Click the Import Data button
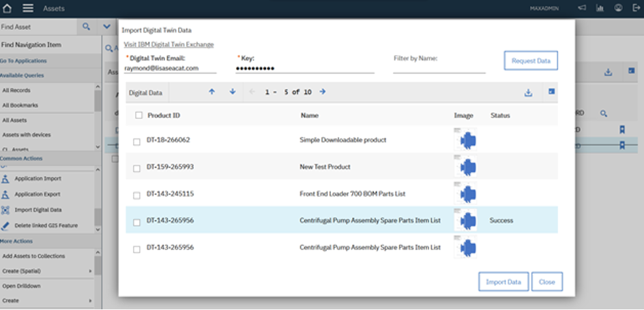644x310 pixels. 503,282
